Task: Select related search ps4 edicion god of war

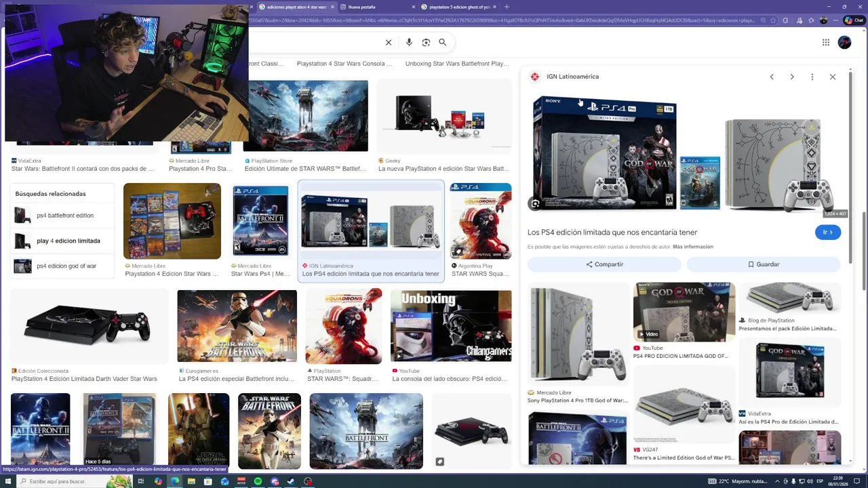Action: point(62,266)
